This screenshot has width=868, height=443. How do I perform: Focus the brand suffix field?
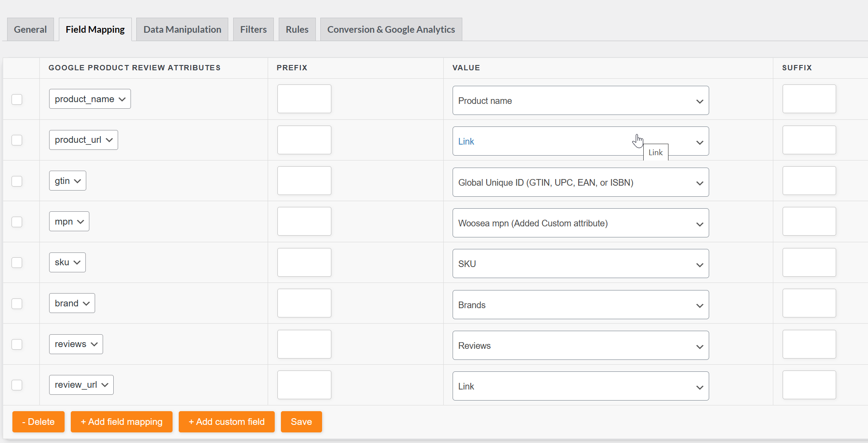tap(809, 303)
